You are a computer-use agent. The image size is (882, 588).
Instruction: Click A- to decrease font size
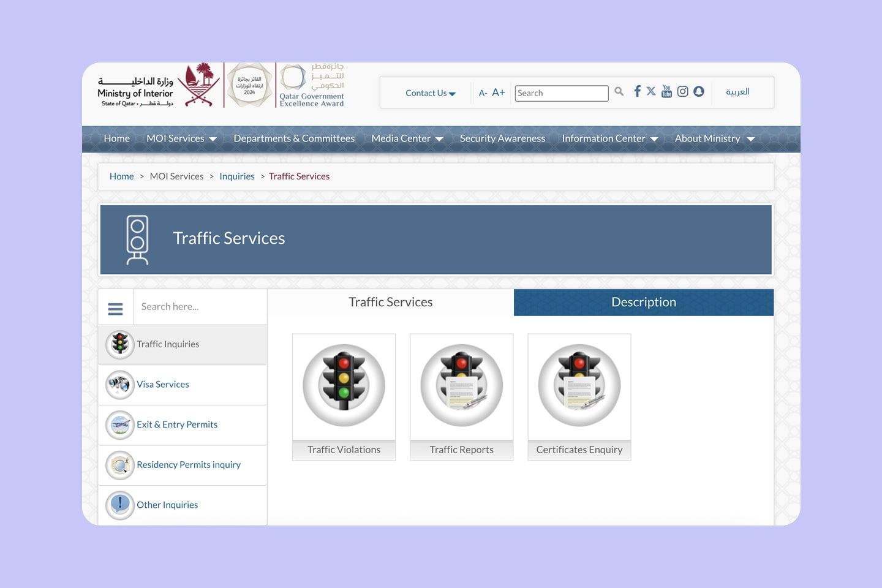(x=483, y=92)
